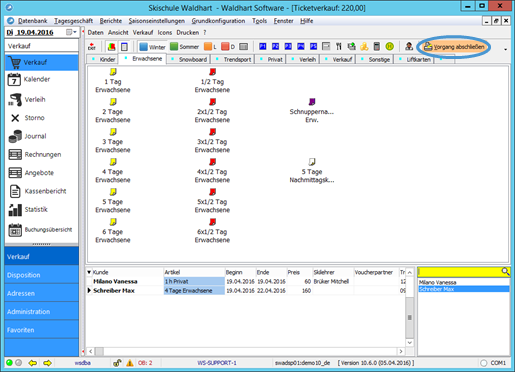The width and height of the screenshot is (515, 372).
Task: Toggle the orange L filter button
Action: coord(210,47)
